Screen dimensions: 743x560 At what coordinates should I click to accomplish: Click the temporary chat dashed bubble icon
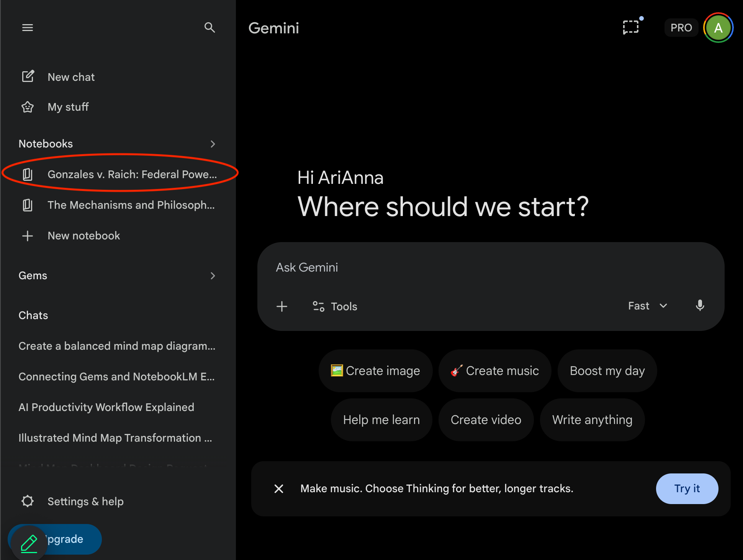[x=631, y=28]
